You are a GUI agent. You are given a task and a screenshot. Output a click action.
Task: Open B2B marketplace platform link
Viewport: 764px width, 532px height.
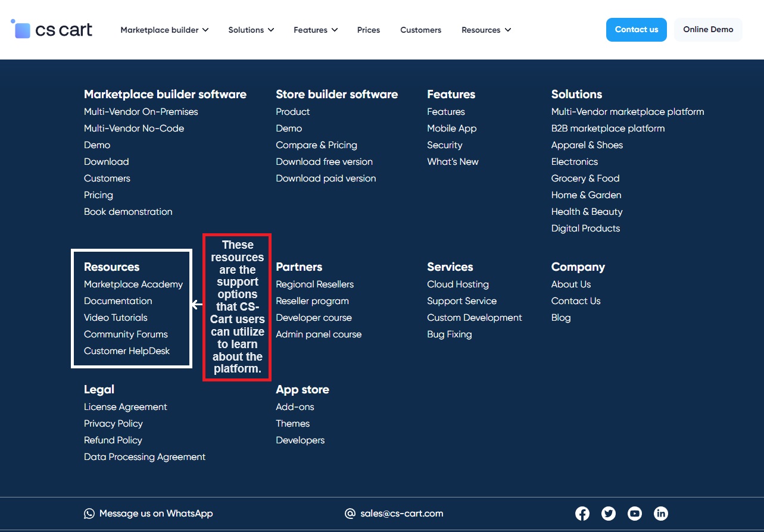608,129
